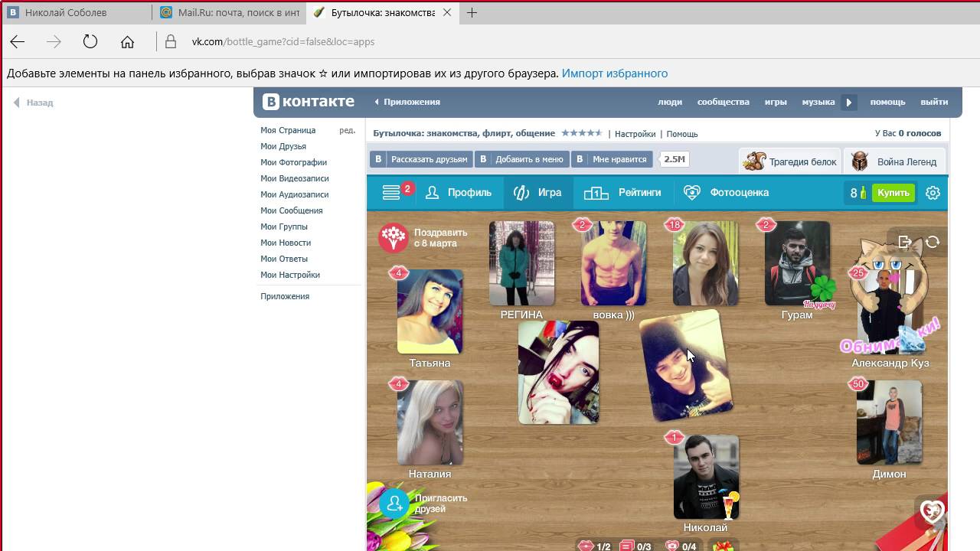Select РЕГИНА player photo
The image size is (980, 551).
(x=521, y=264)
